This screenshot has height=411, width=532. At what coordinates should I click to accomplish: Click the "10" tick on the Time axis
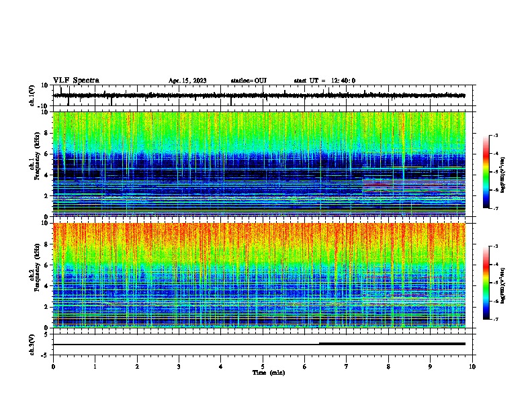pyautogui.click(x=472, y=367)
